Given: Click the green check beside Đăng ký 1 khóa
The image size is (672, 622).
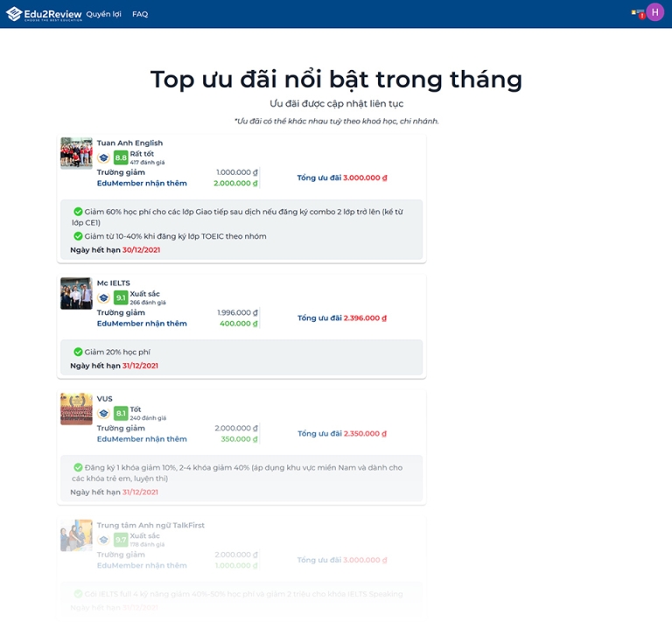Looking at the screenshot, I should pyautogui.click(x=78, y=467).
